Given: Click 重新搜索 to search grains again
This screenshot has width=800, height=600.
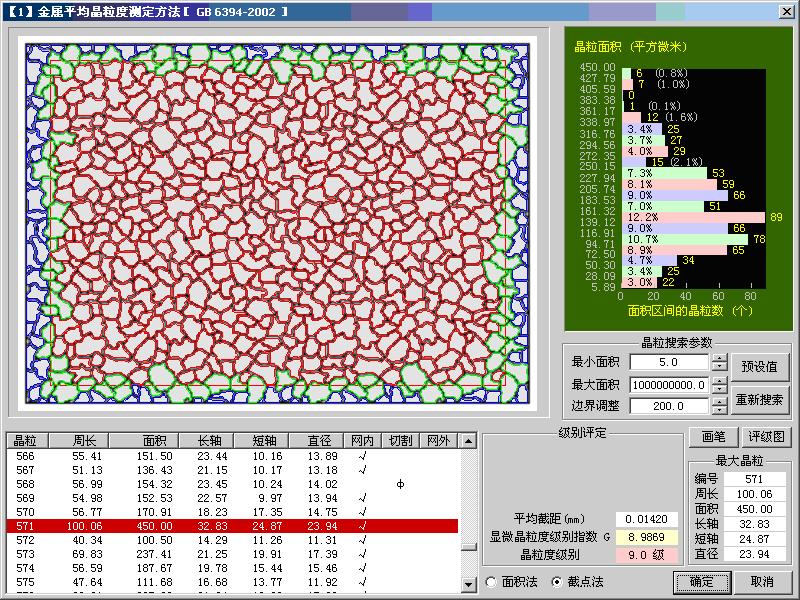Looking at the screenshot, I should (x=759, y=399).
